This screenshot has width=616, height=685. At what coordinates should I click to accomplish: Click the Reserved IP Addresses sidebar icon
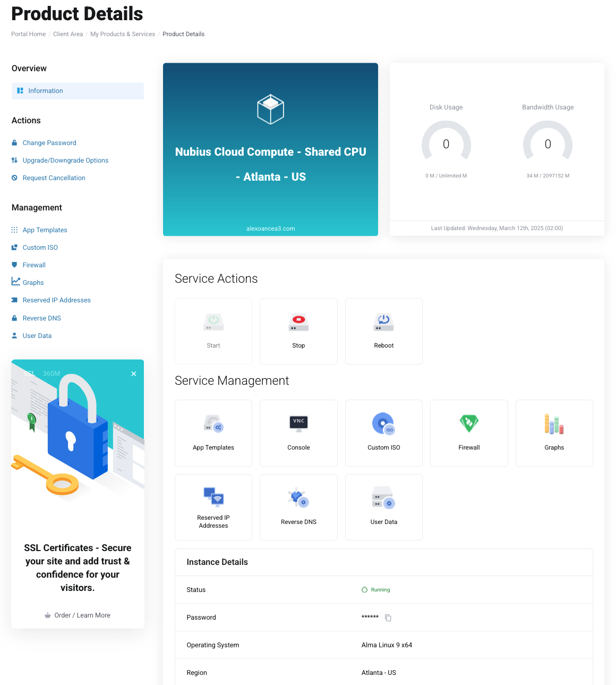pos(14,300)
